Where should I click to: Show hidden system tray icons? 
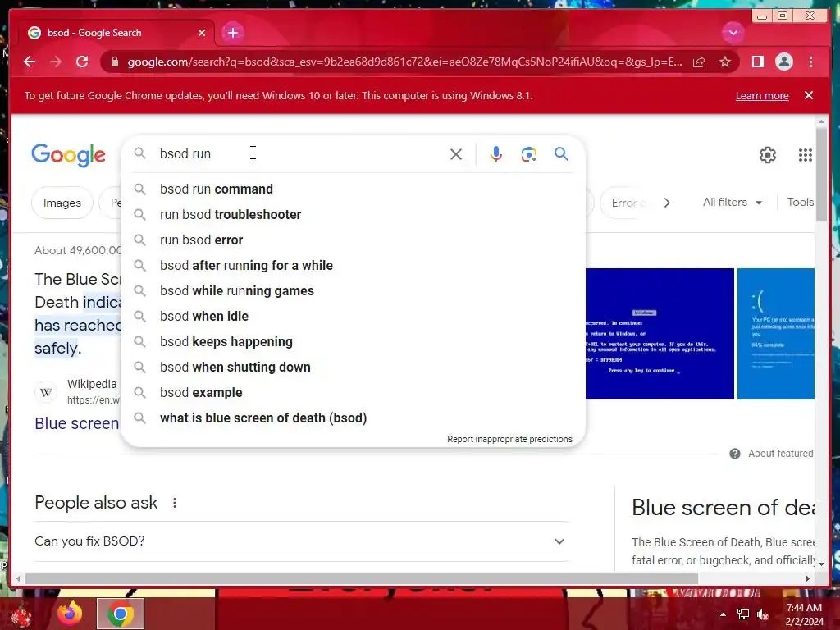[723, 614]
